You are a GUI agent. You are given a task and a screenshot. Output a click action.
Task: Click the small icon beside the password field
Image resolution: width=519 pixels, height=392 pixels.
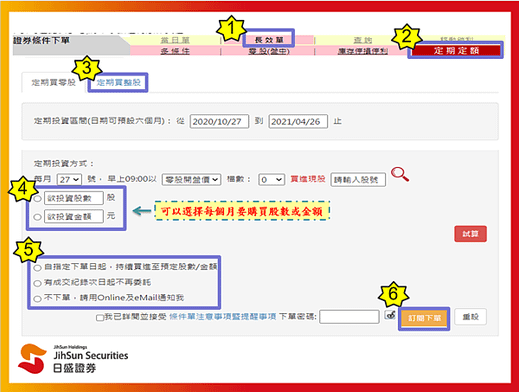389,315
